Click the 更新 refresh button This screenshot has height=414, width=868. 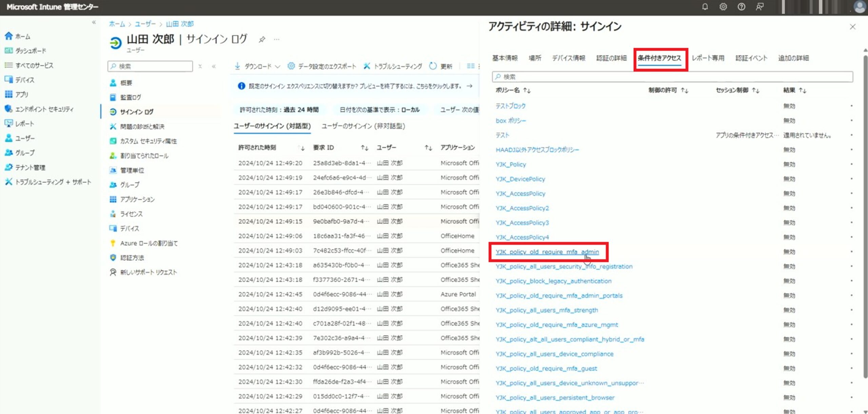(x=441, y=66)
